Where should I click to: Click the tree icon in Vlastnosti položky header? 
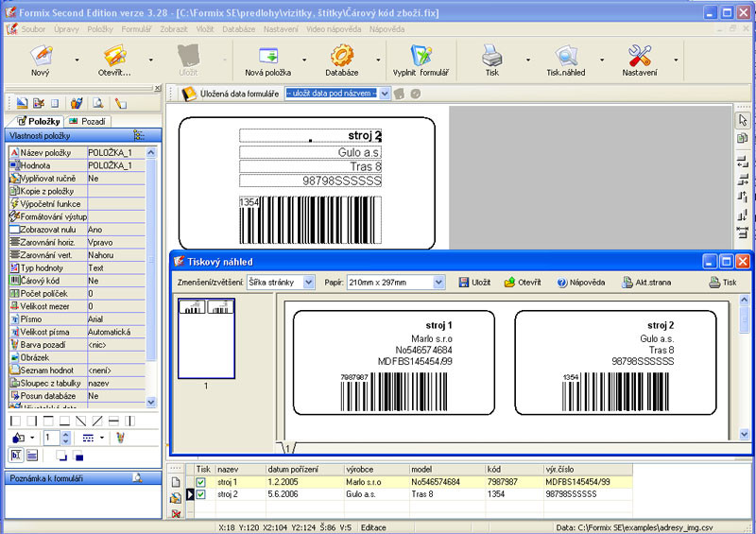coord(139,135)
